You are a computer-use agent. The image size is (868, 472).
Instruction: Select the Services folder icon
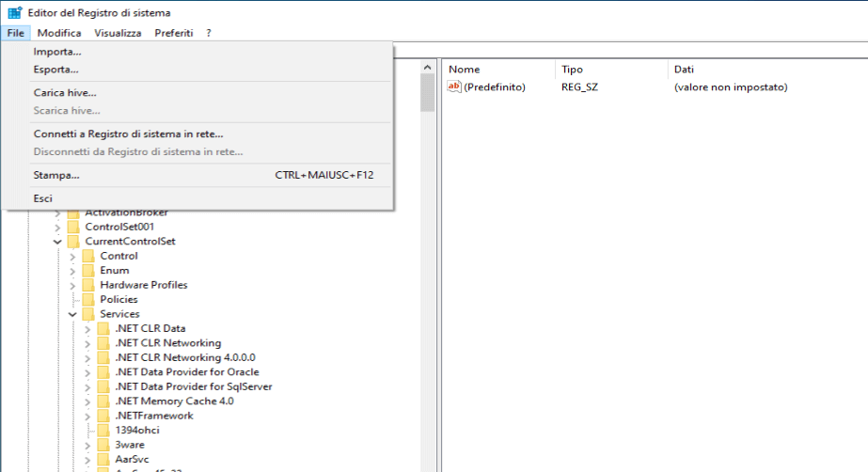click(x=88, y=314)
